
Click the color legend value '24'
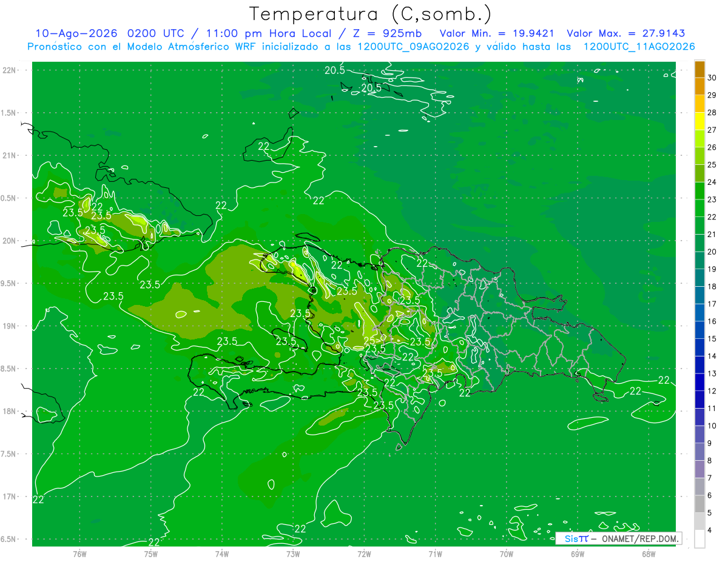[x=712, y=182]
